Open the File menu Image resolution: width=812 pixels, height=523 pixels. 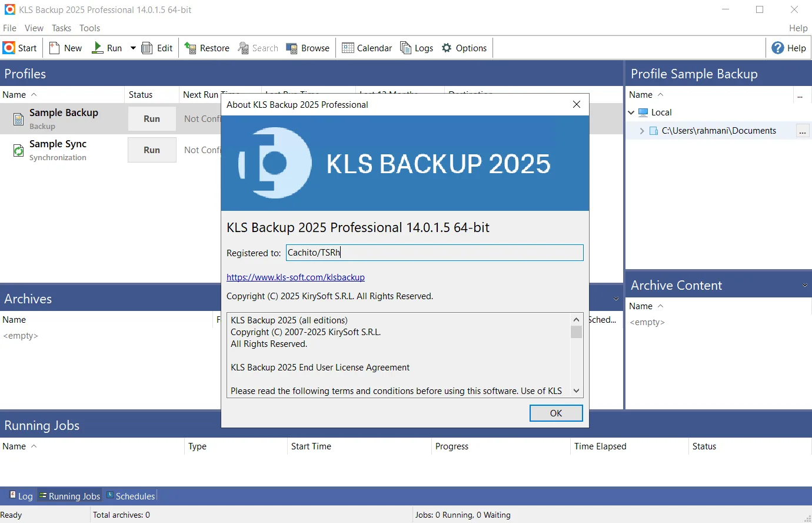pos(9,28)
